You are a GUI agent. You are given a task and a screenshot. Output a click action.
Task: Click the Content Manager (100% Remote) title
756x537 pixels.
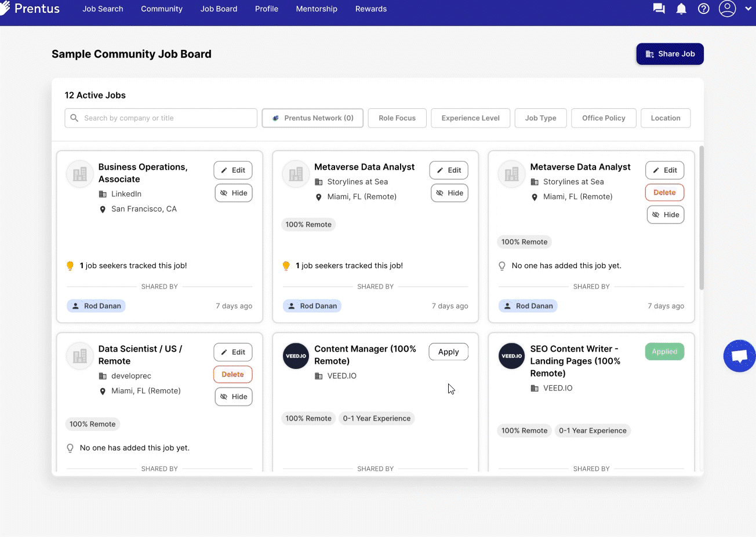coord(365,355)
